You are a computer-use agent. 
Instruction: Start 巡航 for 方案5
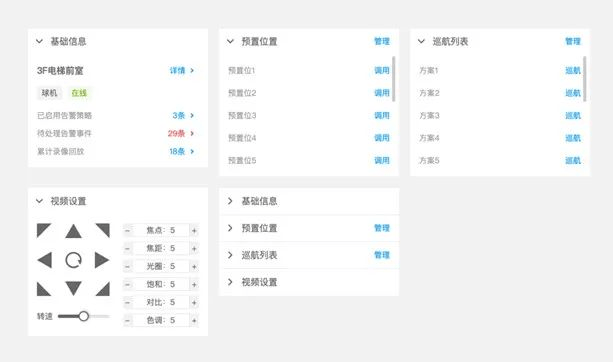click(573, 160)
